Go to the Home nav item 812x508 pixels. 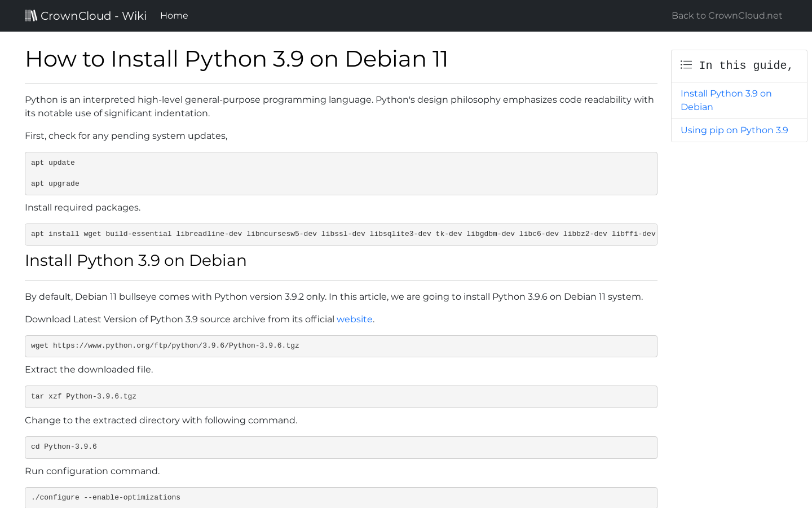click(x=174, y=16)
